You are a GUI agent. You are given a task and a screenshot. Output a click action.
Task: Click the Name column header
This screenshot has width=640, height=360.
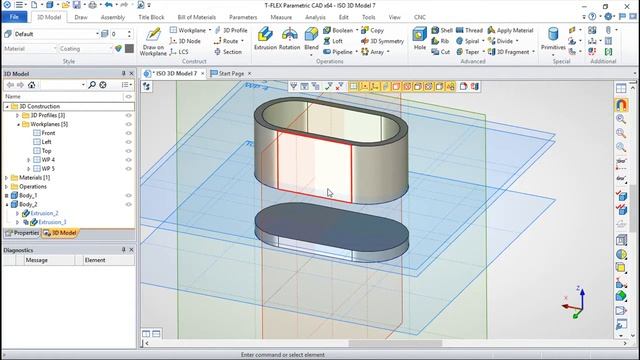13,96
